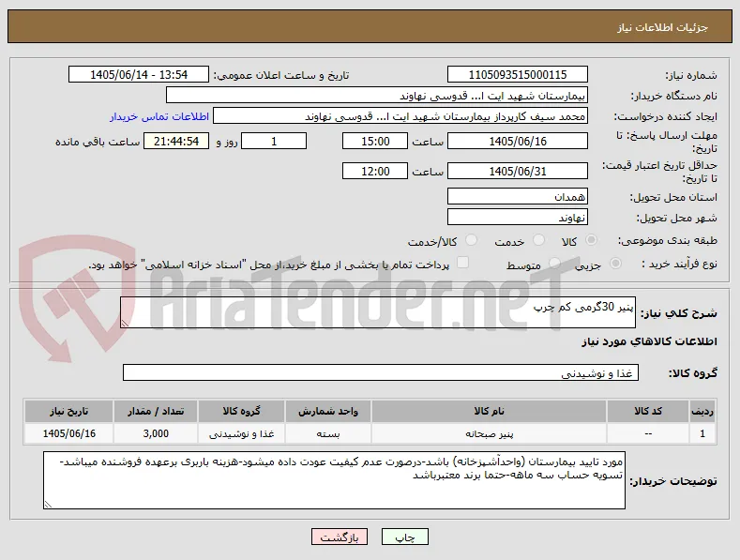Screen dimensions: 740x560
Task: Click the description box پنیر 30گرمی کم چرب
Action: click(378, 312)
